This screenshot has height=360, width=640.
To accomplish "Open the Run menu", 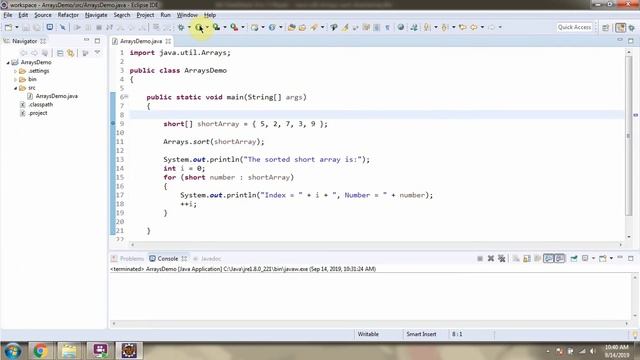I will (x=165, y=15).
